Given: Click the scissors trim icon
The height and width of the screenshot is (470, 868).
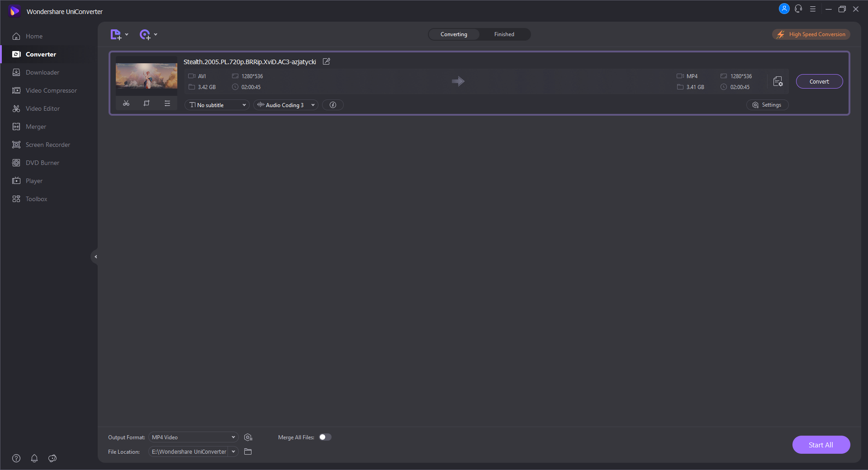Looking at the screenshot, I should [x=126, y=103].
